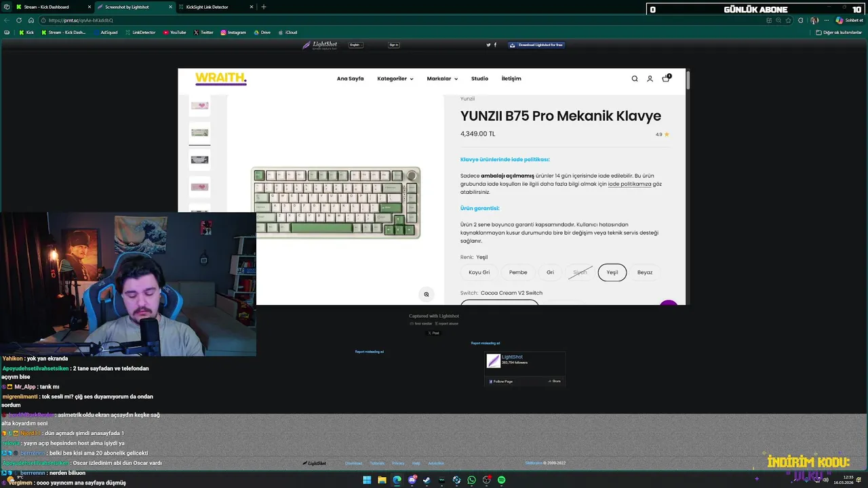The image size is (868, 488).
Task: Open Discord from taskbar
Action: click(412, 480)
